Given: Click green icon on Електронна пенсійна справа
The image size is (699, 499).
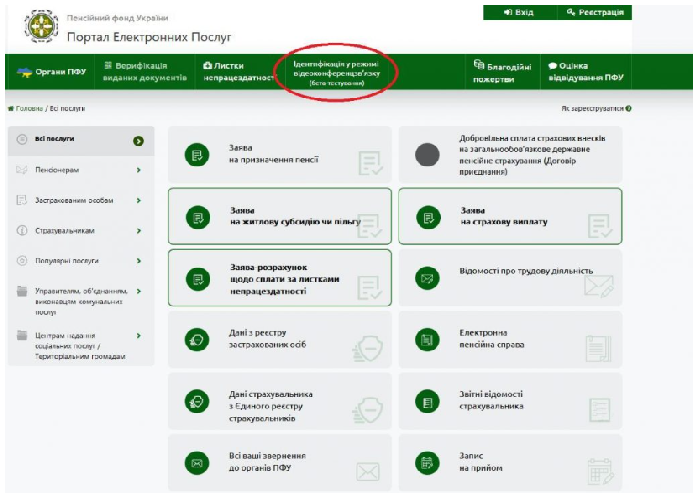Looking at the screenshot, I should click(x=429, y=340).
